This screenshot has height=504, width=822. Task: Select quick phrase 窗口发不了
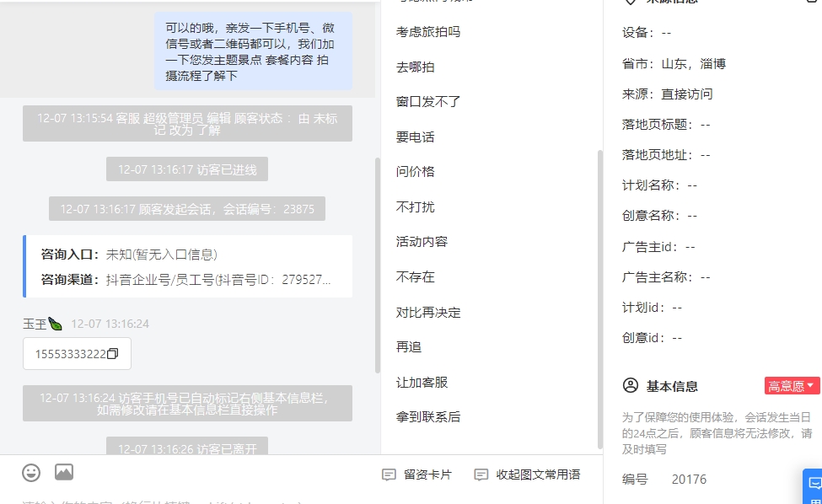tap(428, 102)
